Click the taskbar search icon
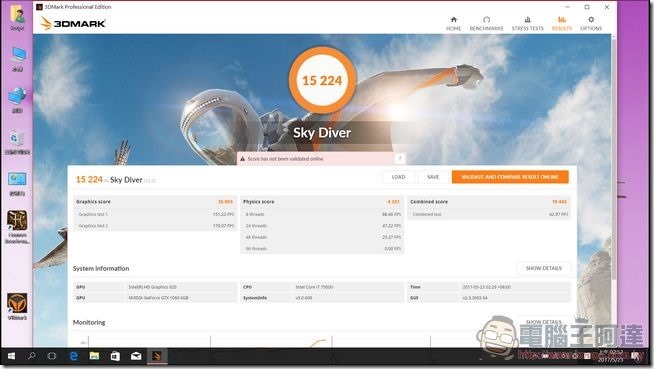The width and height of the screenshot is (654, 369). pos(31,356)
